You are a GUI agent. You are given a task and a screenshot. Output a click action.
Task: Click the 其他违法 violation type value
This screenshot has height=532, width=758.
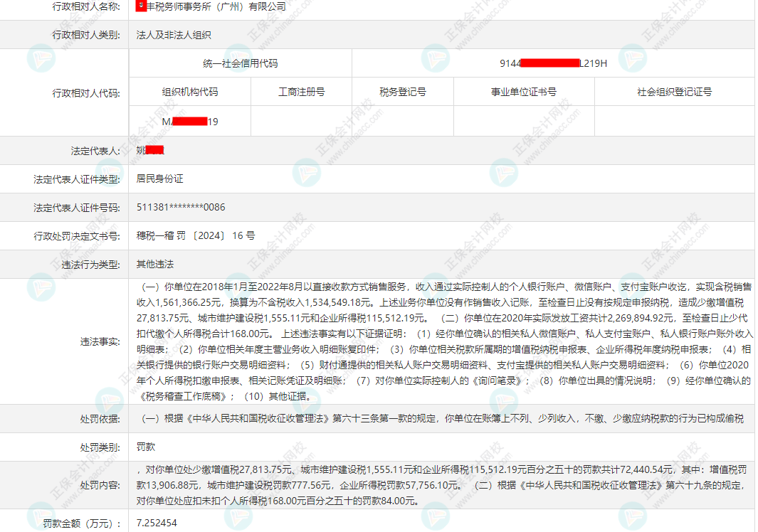pyautogui.click(x=155, y=264)
